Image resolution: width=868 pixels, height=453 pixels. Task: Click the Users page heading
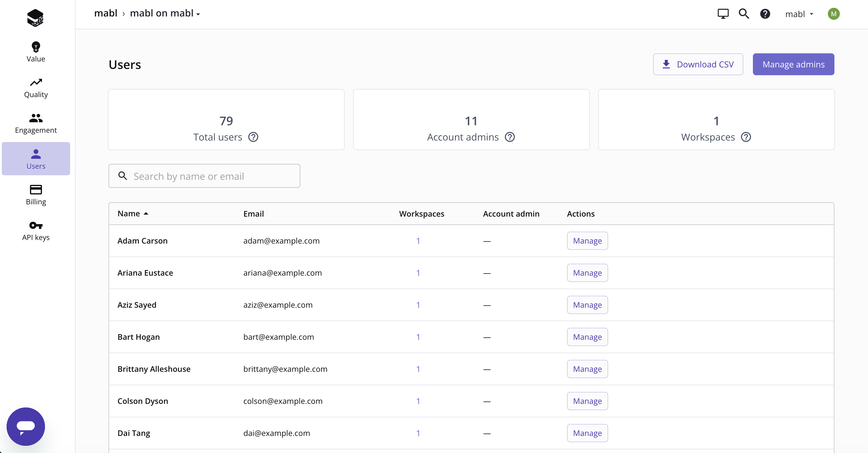[x=125, y=64]
